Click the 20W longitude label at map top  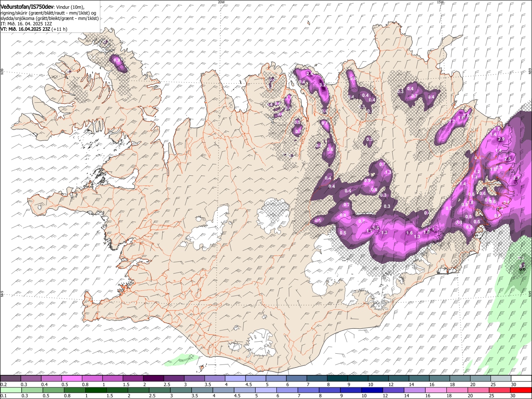click(221, 2)
